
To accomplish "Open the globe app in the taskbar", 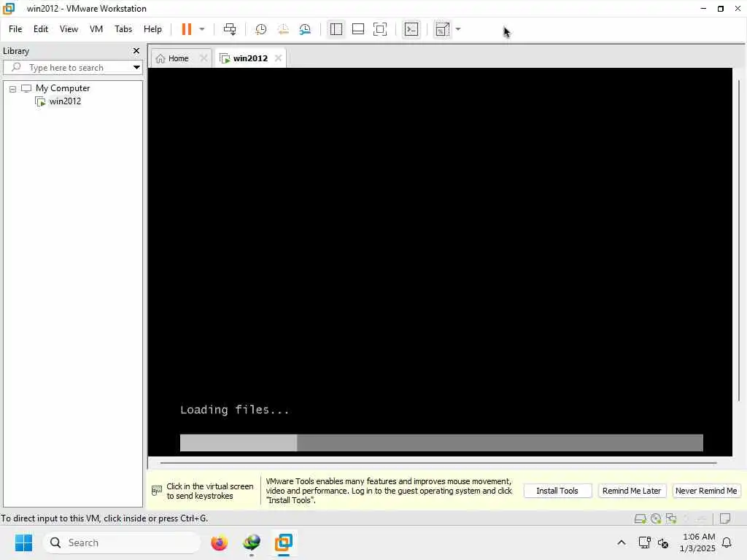I will pyautogui.click(x=252, y=542).
